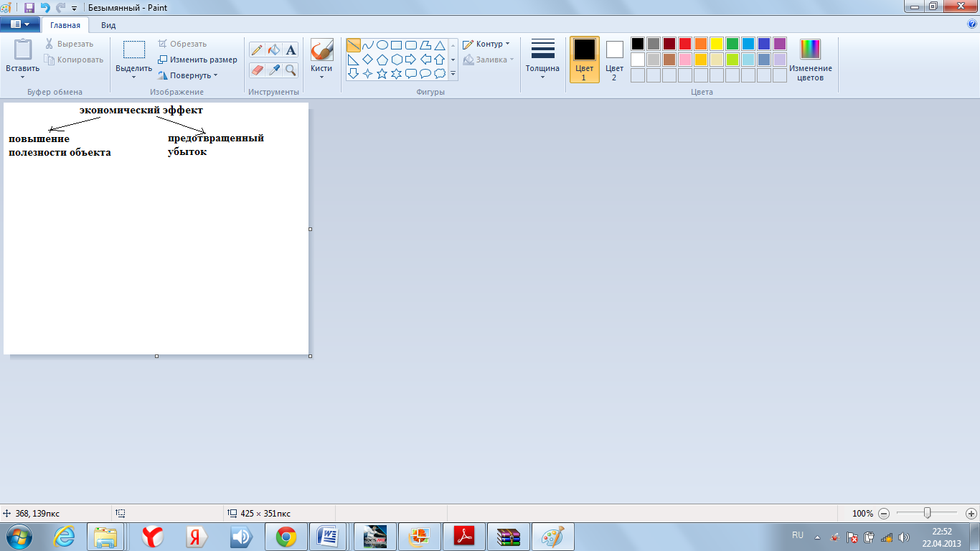Choose the Down arrow shape
The width and height of the screenshot is (980, 551).
(354, 74)
